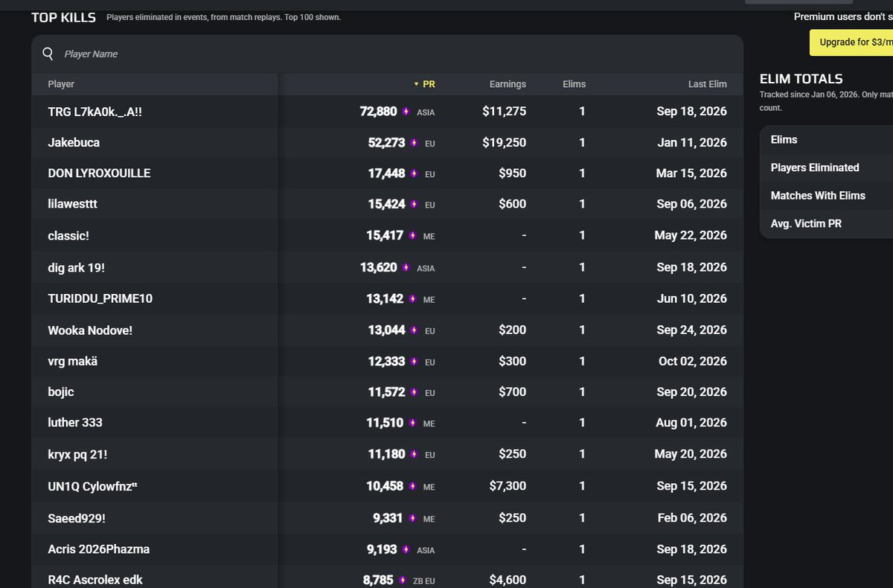Open Jakebuca player profile

74,142
